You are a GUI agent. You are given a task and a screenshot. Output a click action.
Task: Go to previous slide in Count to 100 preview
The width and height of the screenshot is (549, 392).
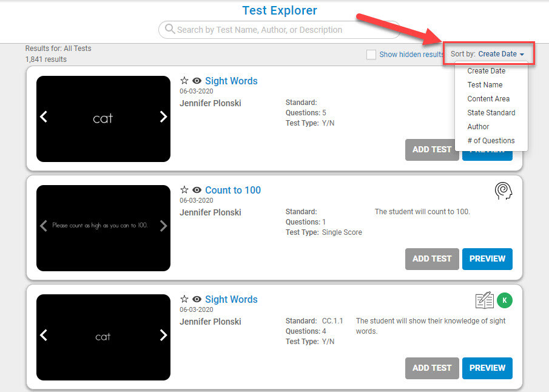coord(44,226)
